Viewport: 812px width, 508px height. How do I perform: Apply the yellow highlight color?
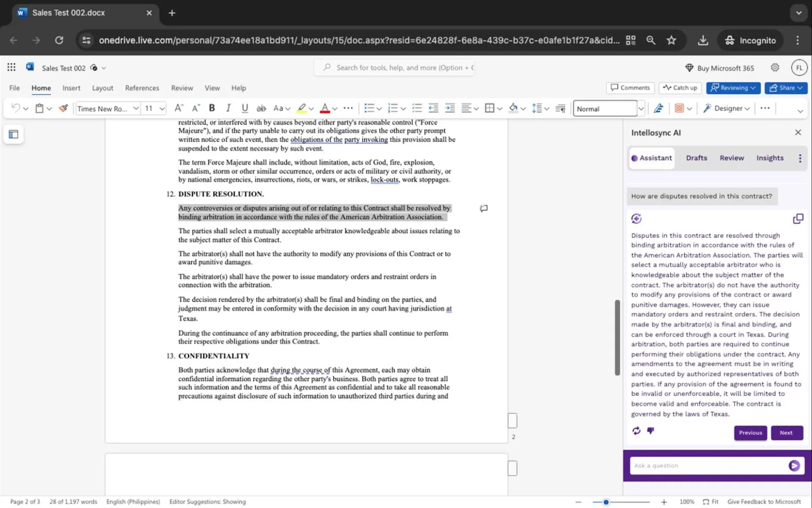[301, 108]
